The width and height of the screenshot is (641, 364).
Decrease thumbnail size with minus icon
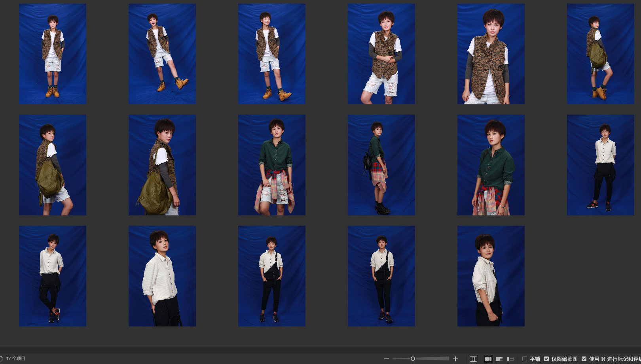[387, 359]
